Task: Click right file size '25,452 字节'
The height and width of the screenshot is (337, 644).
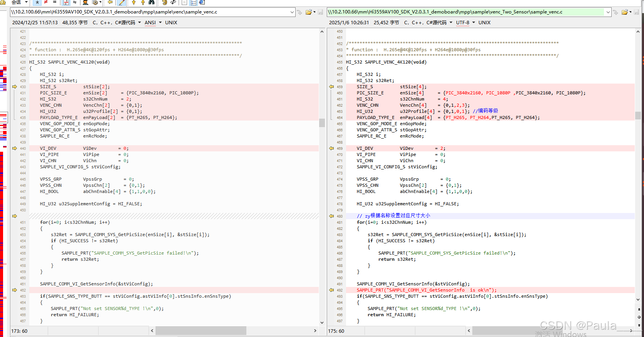Action: point(386,23)
